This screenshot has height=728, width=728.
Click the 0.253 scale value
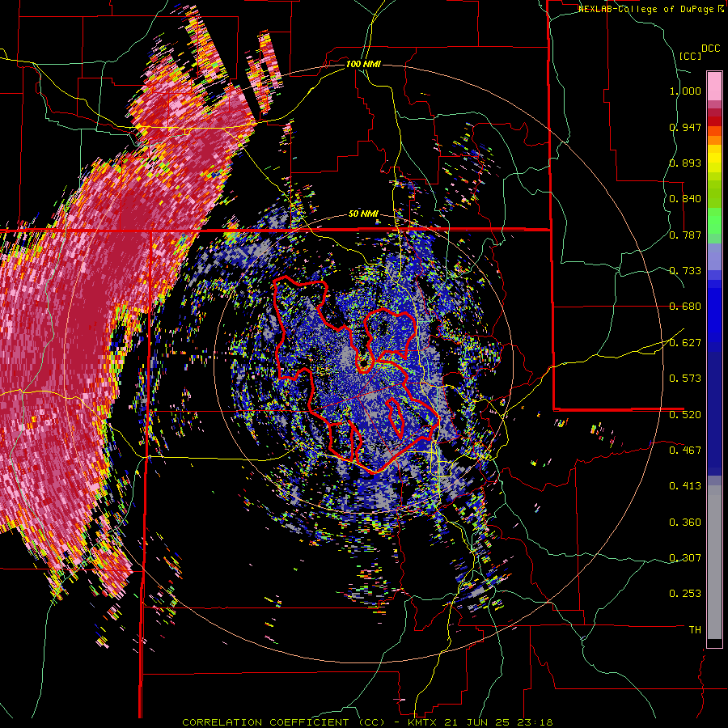click(685, 594)
